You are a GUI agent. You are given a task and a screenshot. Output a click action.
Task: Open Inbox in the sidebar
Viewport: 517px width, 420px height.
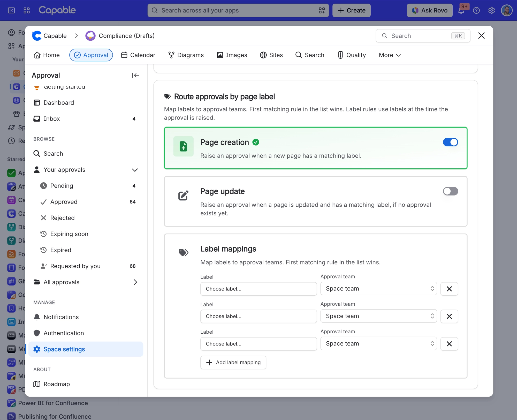(x=86, y=119)
